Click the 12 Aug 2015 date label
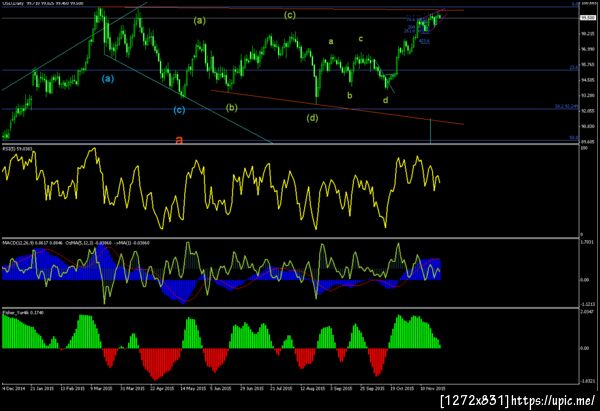The height and width of the screenshot is (411, 600). (313, 388)
